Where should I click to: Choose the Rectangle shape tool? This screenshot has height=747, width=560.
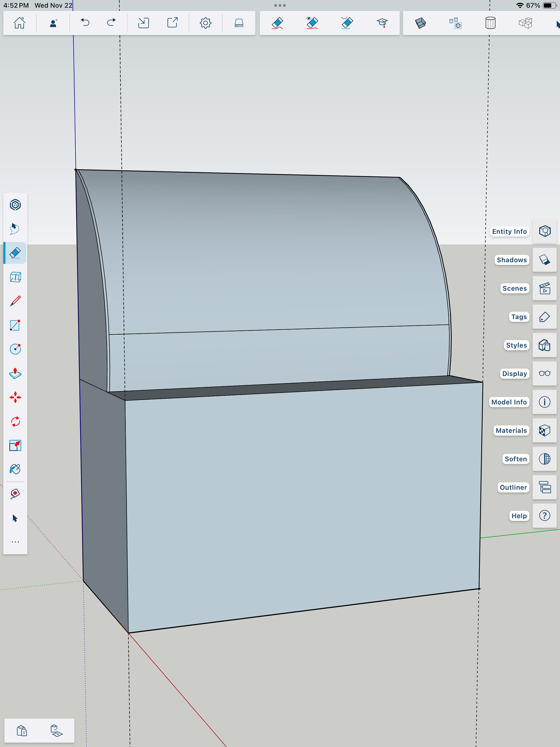[x=15, y=325]
